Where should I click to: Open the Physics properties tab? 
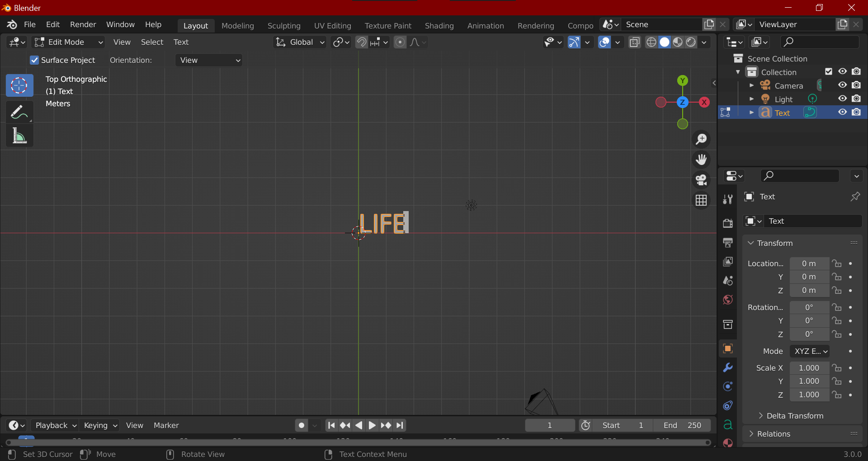(x=727, y=386)
